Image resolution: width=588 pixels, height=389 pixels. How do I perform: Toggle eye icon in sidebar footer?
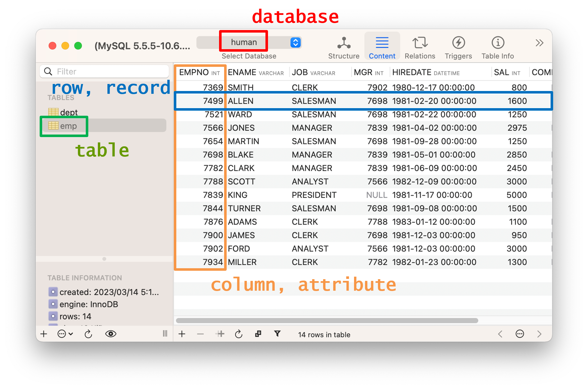pyautogui.click(x=111, y=334)
